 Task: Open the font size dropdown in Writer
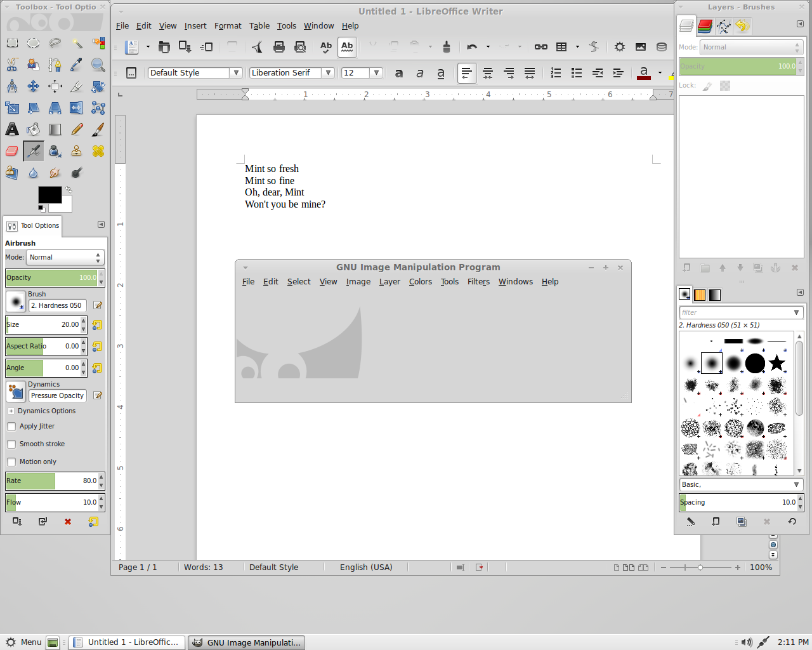(x=376, y=73)
